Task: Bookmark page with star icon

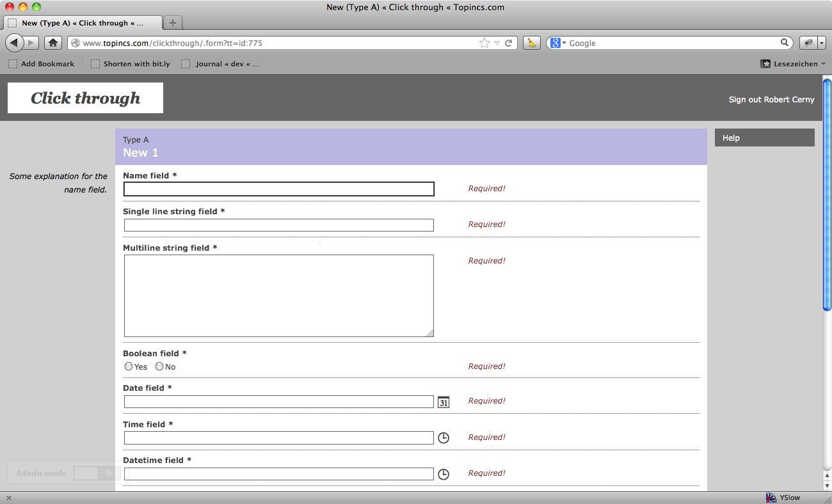Action: tap(484, 43)
